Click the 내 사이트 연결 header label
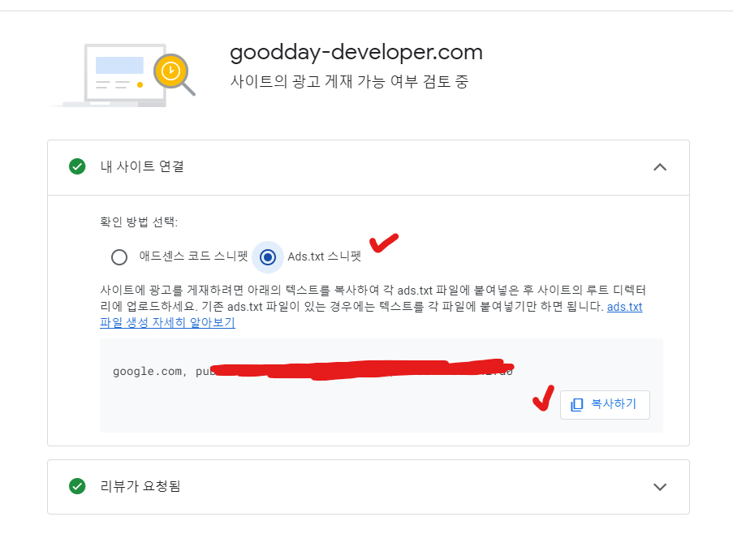 coord(142,166)
